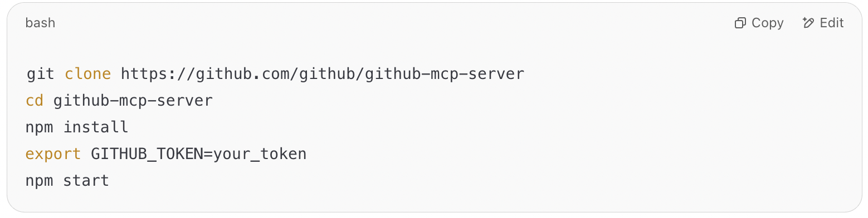Click the Edit pencil icon

coord(808,23)
